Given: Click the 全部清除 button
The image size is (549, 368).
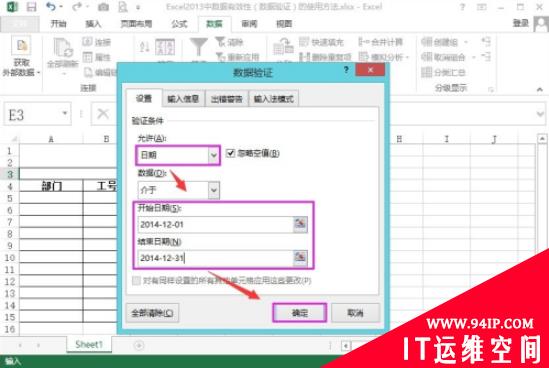Looking at the screenshot, I should pos(152,313).
